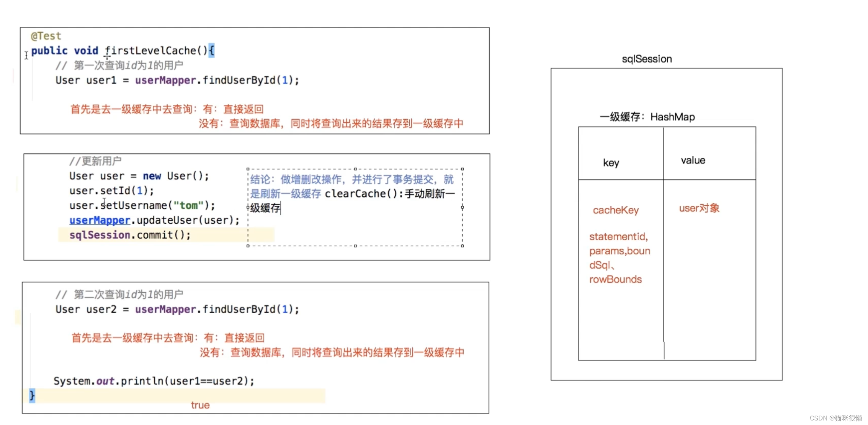
Task: Click the sqlSession diagram title
Action: (x=647, y=59)
